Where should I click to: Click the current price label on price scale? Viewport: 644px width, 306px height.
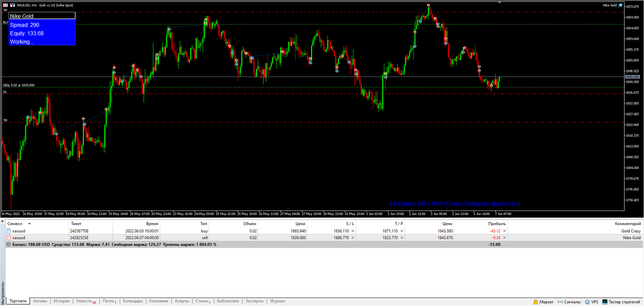coord(633,76)
